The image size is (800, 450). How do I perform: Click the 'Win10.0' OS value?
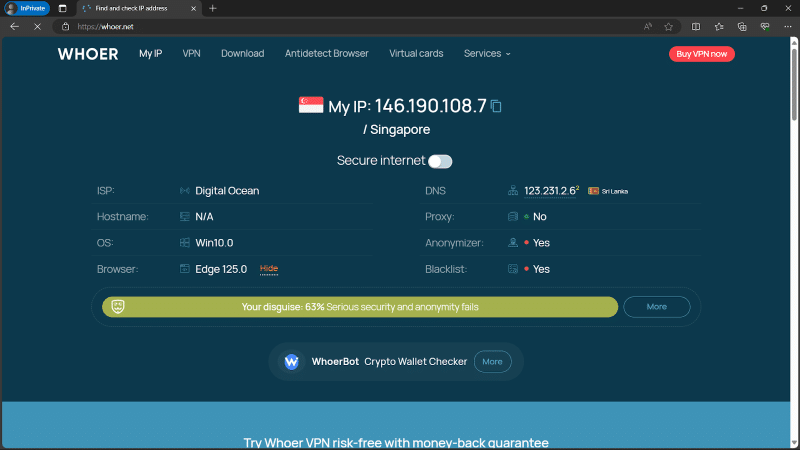point(214,243)
